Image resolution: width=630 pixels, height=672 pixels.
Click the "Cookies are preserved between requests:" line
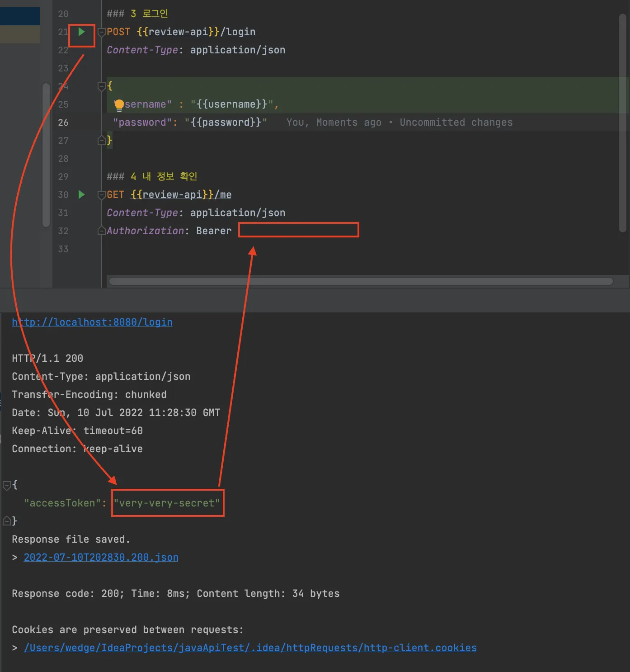point(127,629)
